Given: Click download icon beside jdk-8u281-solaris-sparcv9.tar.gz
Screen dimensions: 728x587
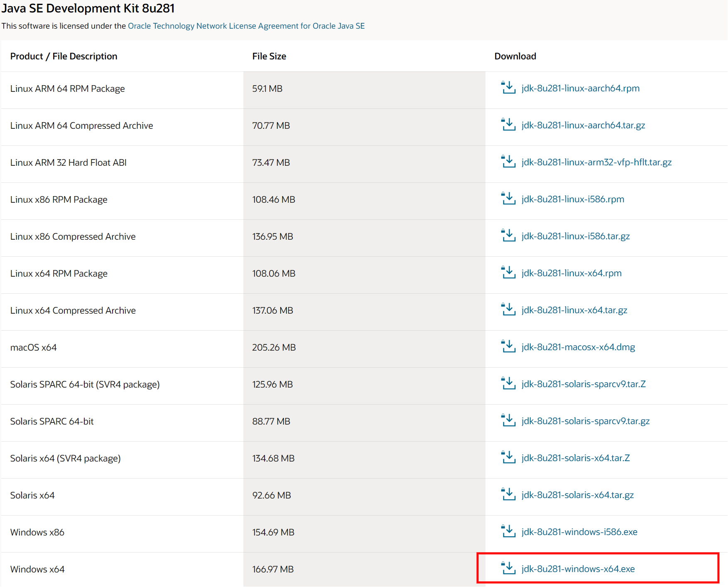Looking at the screenshot, I should pos(508,420).
